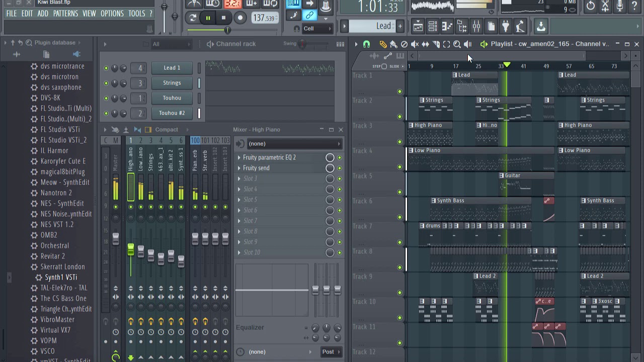Viewport: 644px width, 362px height.
Task: Open the ADD menu
Action: click(x=43, y=14)
